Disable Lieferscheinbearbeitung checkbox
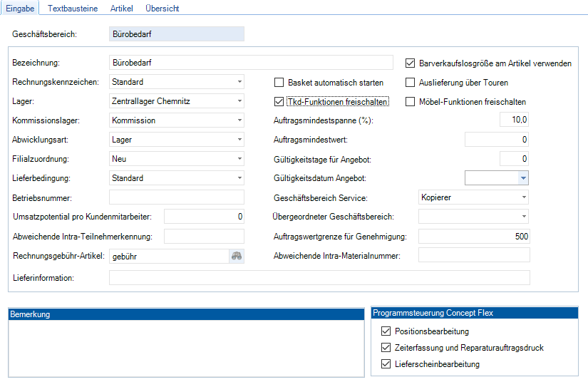588x382 pixels. (386, 364)
